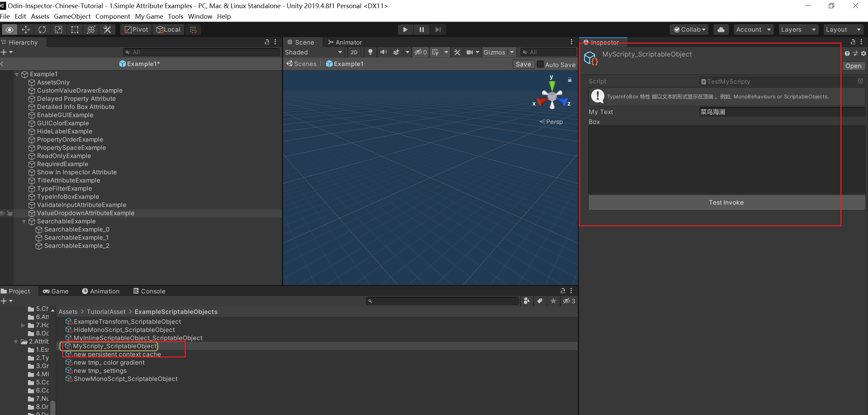The width and height of the screenshot is (868, 415).
Task: Click the Project search field
Action: (x=443, y=301)
